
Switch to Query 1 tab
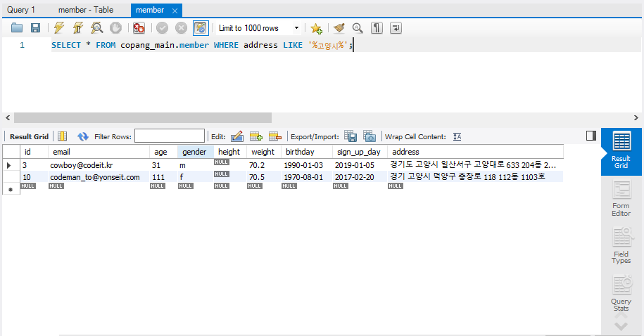click(x=21, y=10)
